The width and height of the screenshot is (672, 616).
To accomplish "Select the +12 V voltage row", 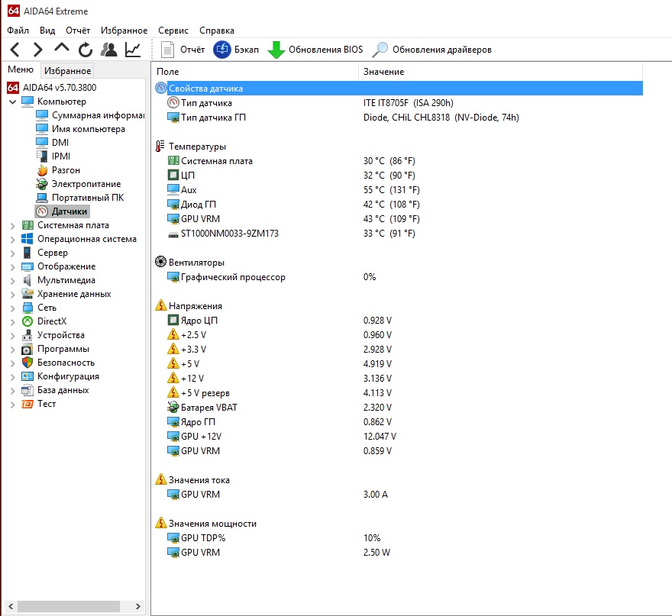I will pos(399,379).
